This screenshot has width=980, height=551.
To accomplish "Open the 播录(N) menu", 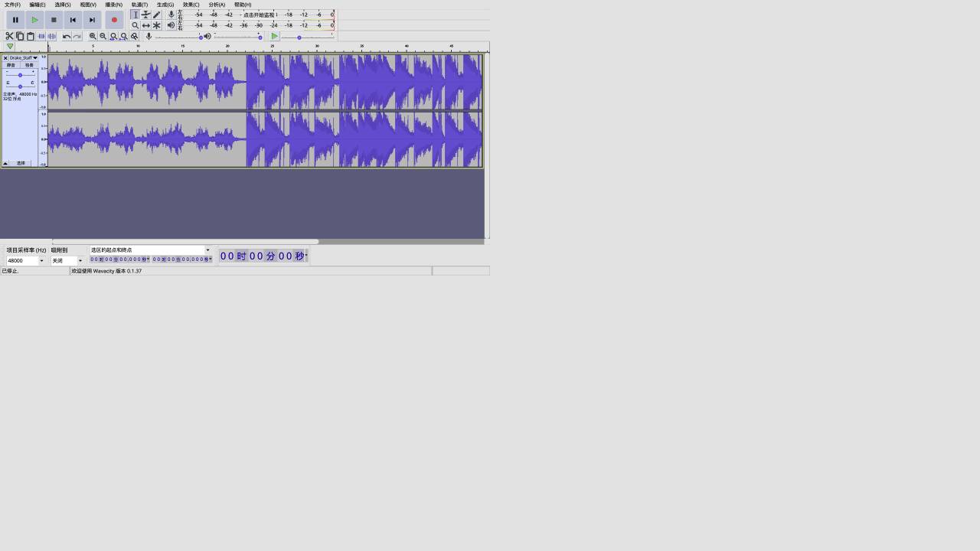I will pos(113,5).
